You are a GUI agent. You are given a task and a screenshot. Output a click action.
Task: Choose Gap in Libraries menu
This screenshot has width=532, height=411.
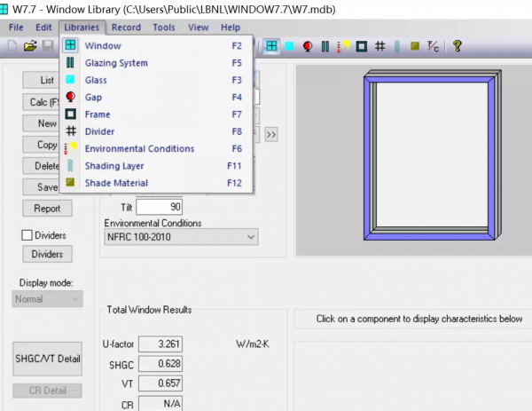coord(156,97)
